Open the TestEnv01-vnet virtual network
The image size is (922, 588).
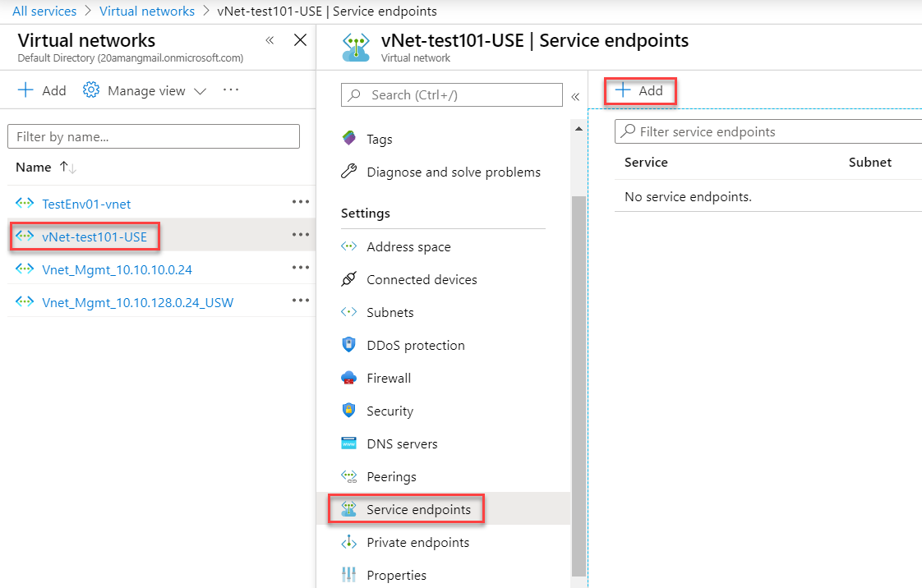(86, 204)
